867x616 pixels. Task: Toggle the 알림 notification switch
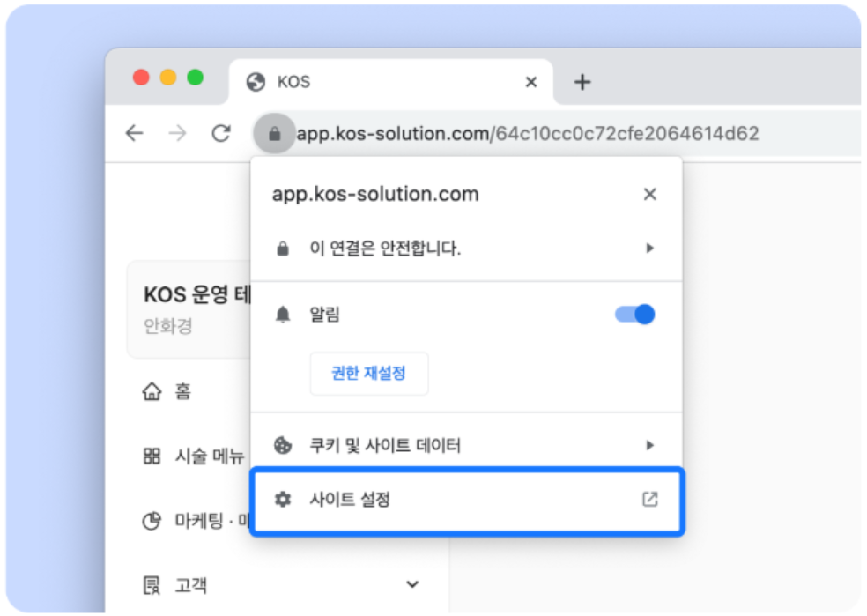point(635,315)
